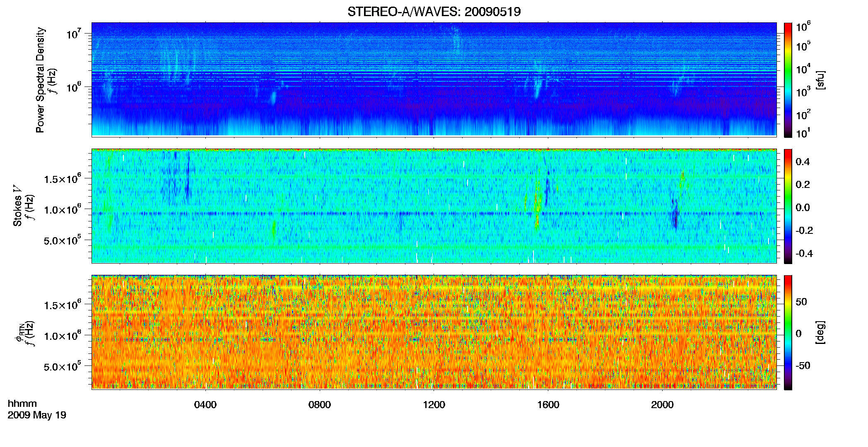This screenshot has height=447, width=868.
Task: Click the -50 label on degrees color bar
Action: [803, 365]
